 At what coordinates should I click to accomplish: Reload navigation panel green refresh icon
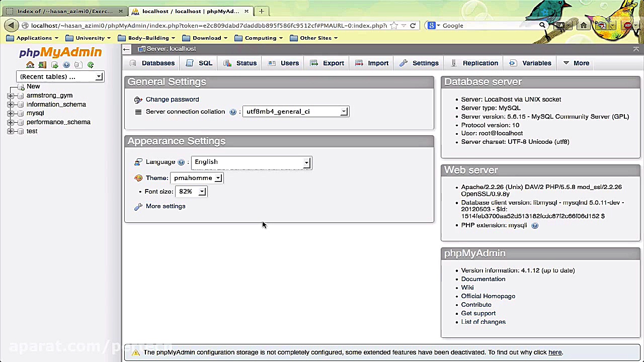pos(91,65)
